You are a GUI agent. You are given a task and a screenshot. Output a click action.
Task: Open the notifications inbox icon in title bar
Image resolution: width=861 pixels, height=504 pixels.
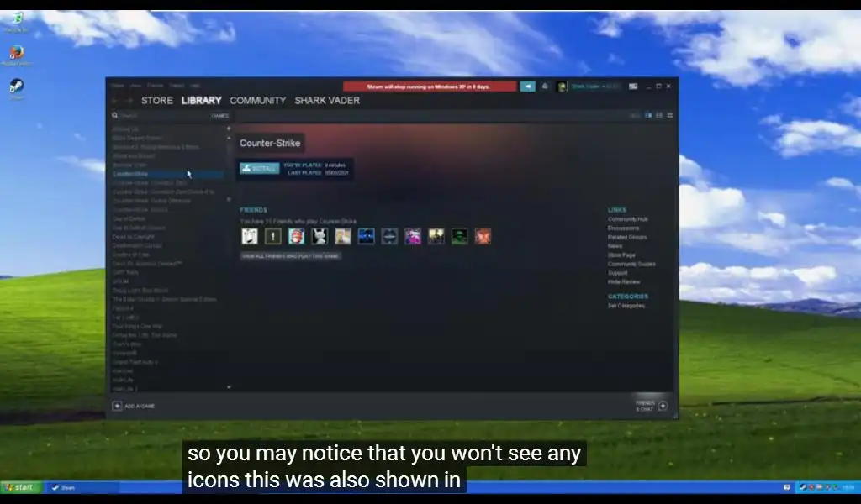point(545,87)
